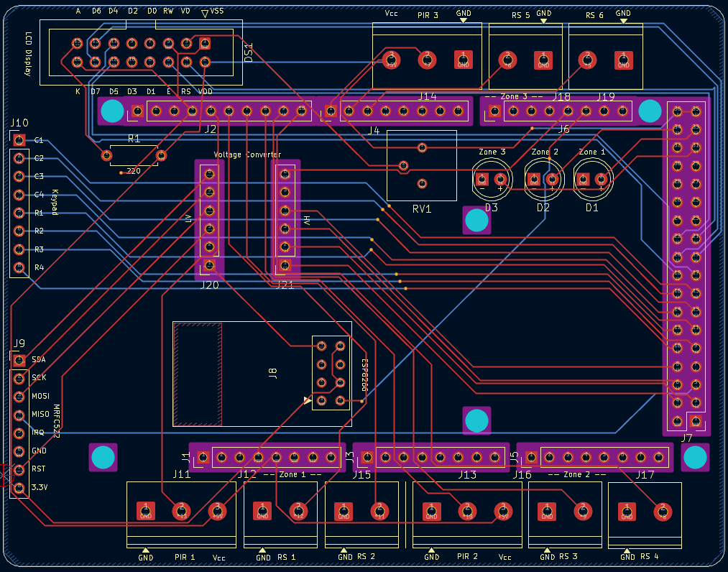The width and height of the screenshot is (728, 572).
Task: Click the J11 terminal label
Action: point(182,474)
